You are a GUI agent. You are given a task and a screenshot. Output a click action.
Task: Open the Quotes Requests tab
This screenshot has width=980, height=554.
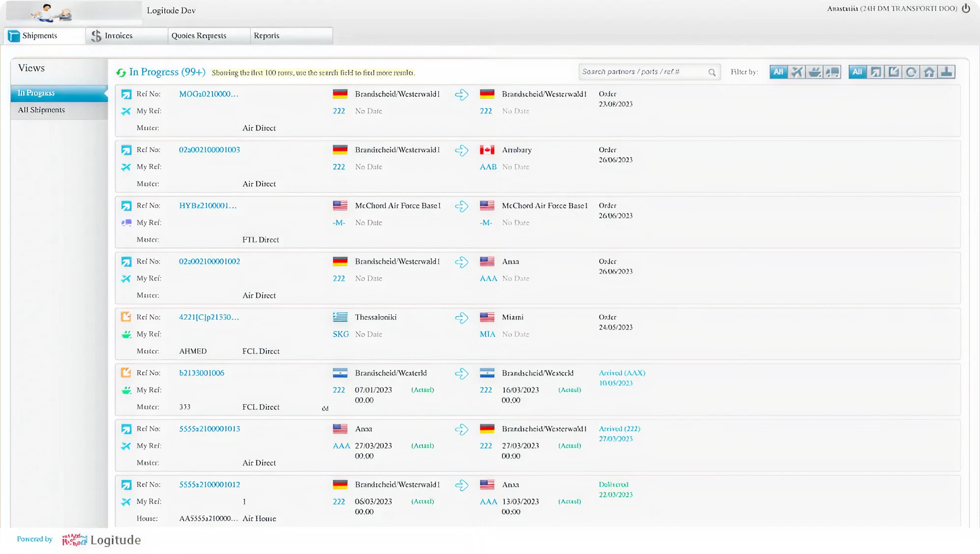[199, 35]
